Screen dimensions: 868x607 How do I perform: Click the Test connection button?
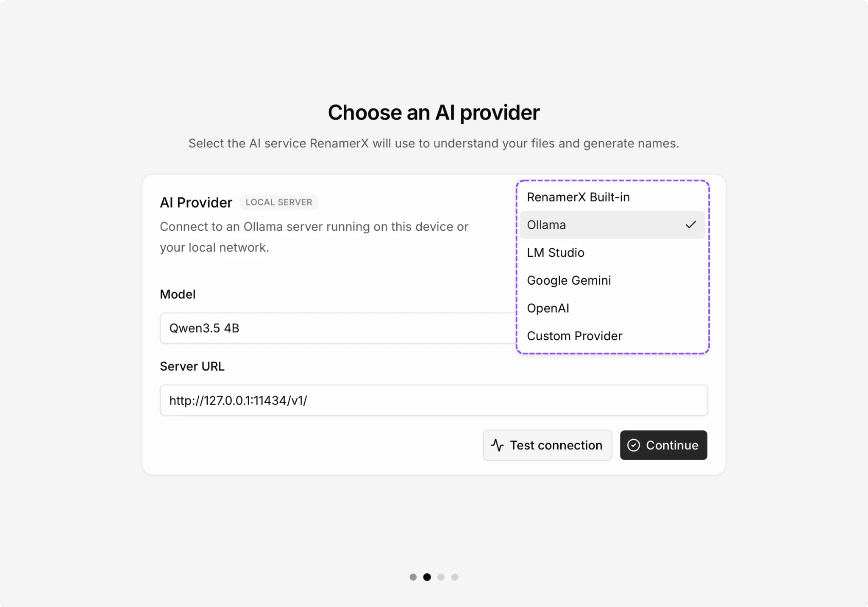[x=548, y=445]
